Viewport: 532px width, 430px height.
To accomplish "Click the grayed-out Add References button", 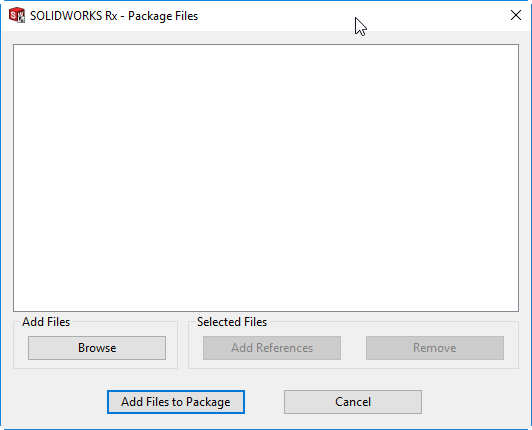I will (272, 348).
